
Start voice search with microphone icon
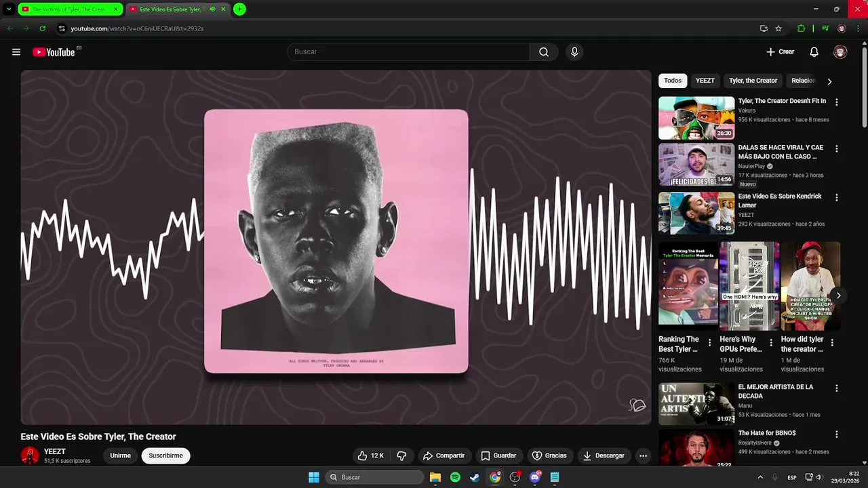coord(574,52)
